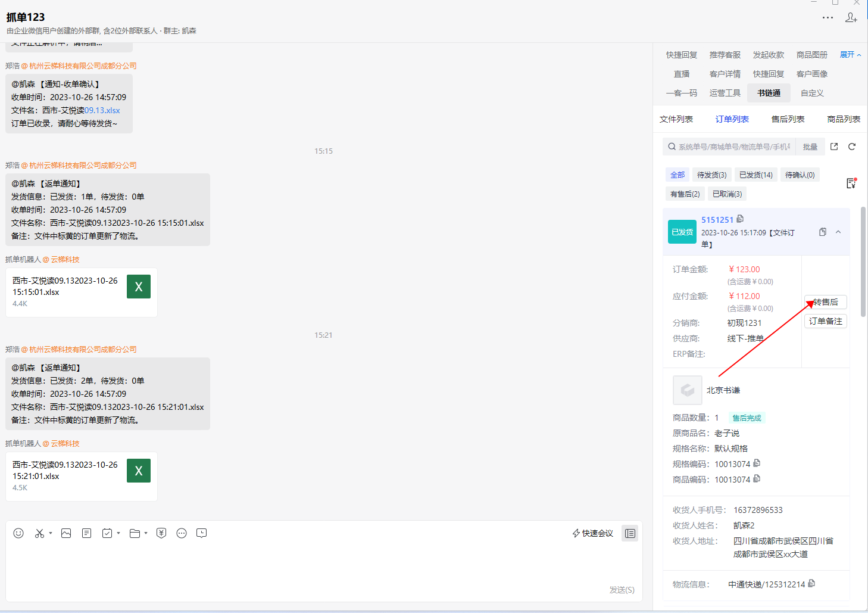Screen dimensions: 868x613
Task: Copy the 规格编码 10013074 value
Action: point(757,463)
